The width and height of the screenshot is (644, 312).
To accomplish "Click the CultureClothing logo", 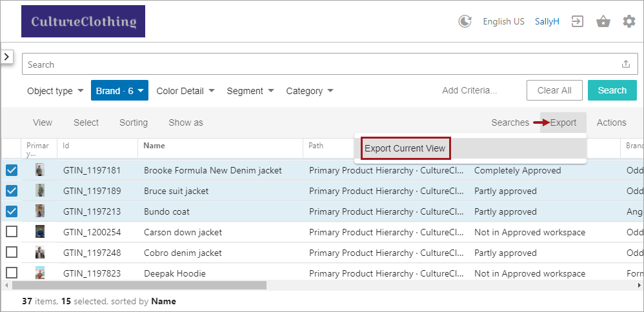I will pyautogui.click(x=83, y=21).
